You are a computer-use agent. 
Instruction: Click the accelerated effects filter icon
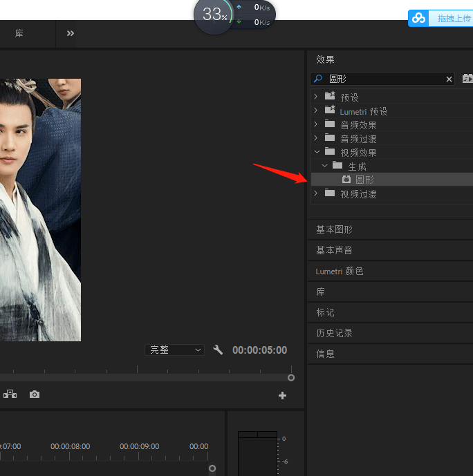click(467, 79)
